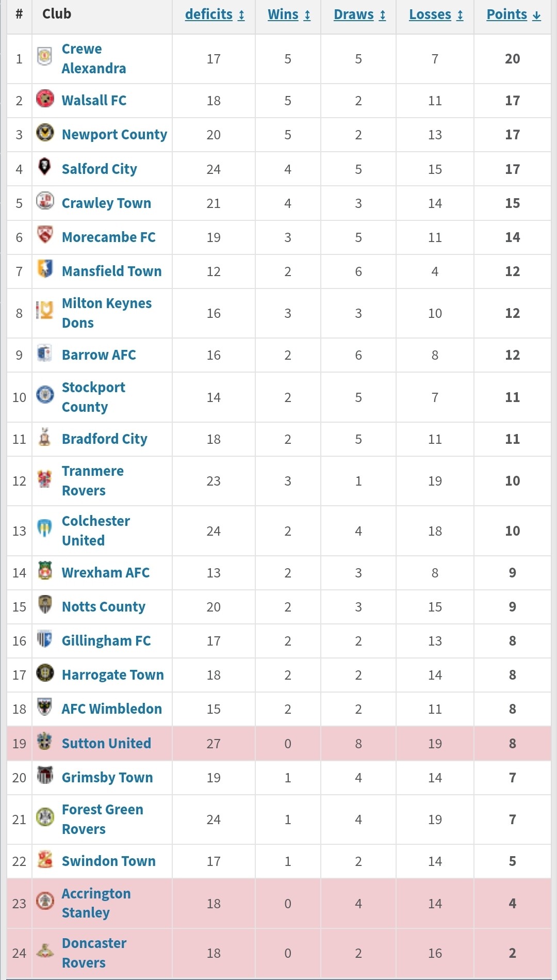This screenshot has width=557, height=980.
Task: Open the Sutton United club link
Action: tap(106, 744)
